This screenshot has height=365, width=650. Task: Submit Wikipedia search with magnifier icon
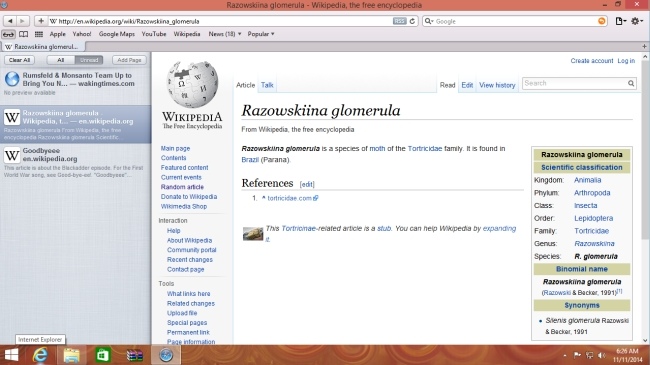click(x=631, y=83)
